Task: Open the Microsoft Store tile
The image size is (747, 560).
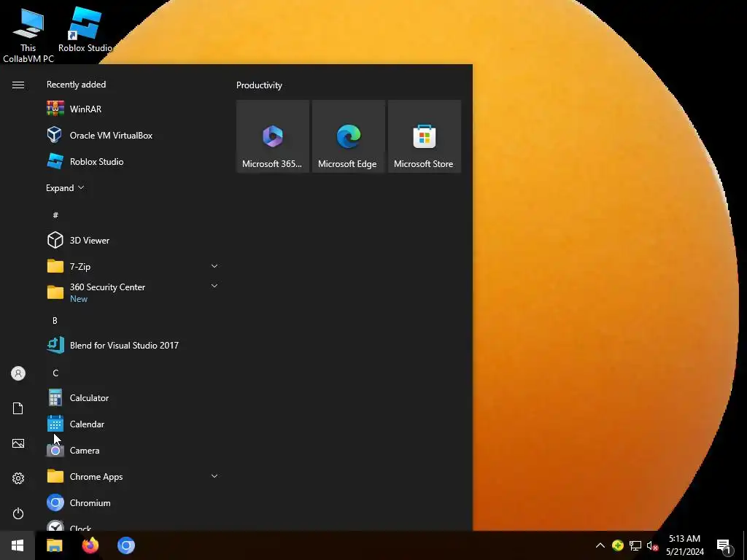Action: (425, 136)
